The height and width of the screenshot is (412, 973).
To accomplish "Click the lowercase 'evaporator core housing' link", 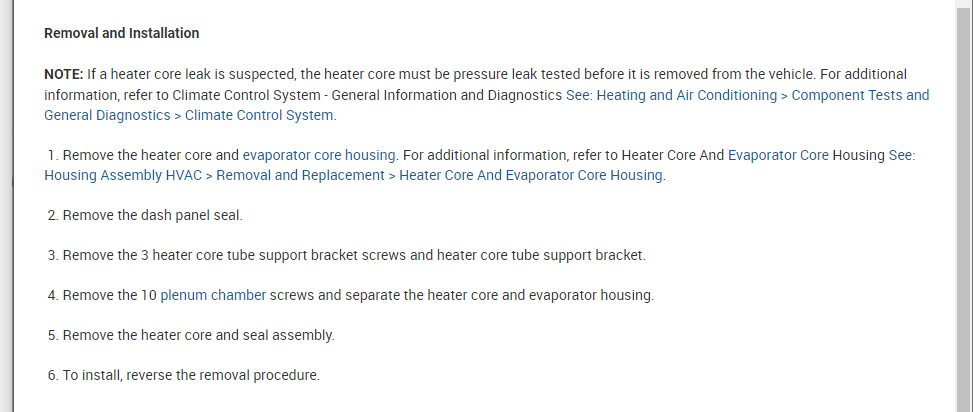I will (319, 155).
